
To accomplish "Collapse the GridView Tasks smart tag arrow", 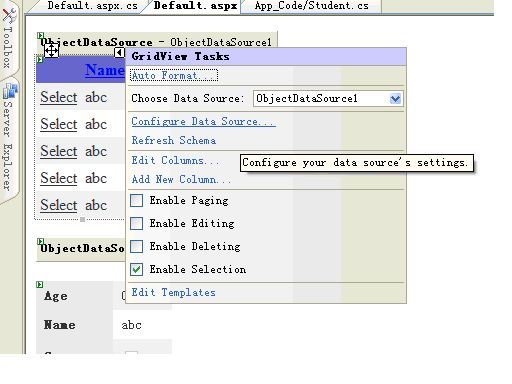I will [119, 53].
